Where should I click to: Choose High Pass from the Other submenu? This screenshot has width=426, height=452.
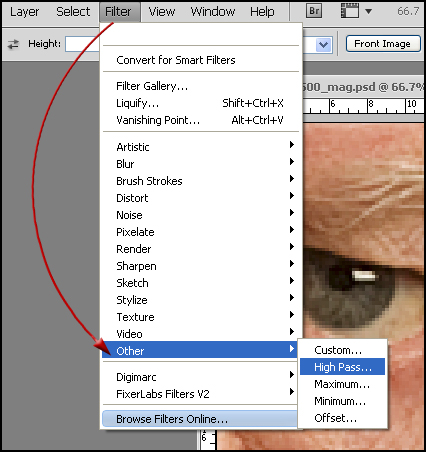[x=342, y=367]
